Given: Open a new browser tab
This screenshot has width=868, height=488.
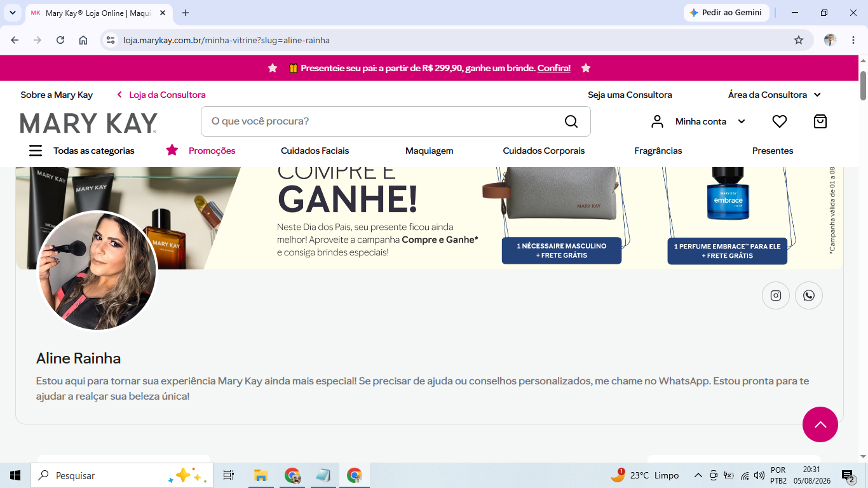Looking at the screenshot, I should point(186,13).
